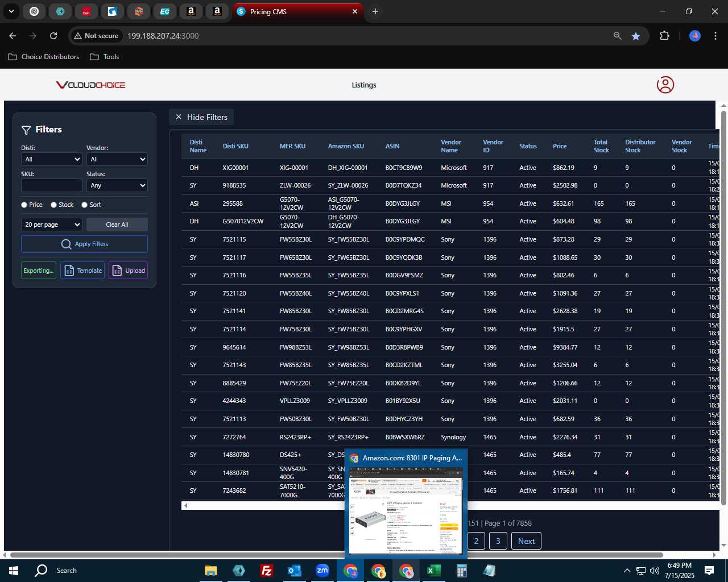Open the Choice Distributors bookmark folder

pyautogui.click(x=44, y=57)
